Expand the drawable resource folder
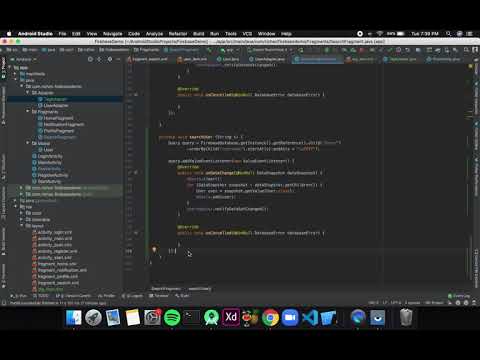The image size is (480, 360). [x=22, y=219]
